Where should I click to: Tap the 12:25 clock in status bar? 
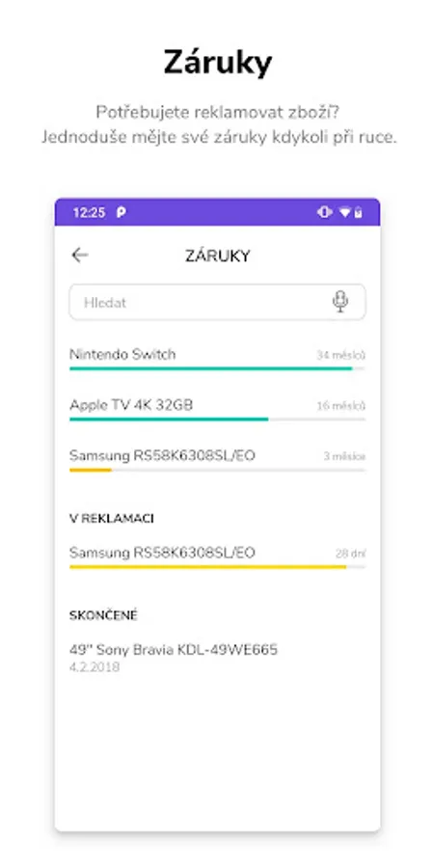point(89,212)
